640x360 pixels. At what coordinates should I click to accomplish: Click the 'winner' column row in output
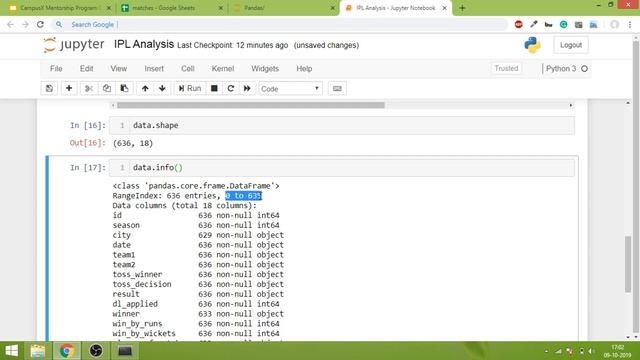point(198,314)
